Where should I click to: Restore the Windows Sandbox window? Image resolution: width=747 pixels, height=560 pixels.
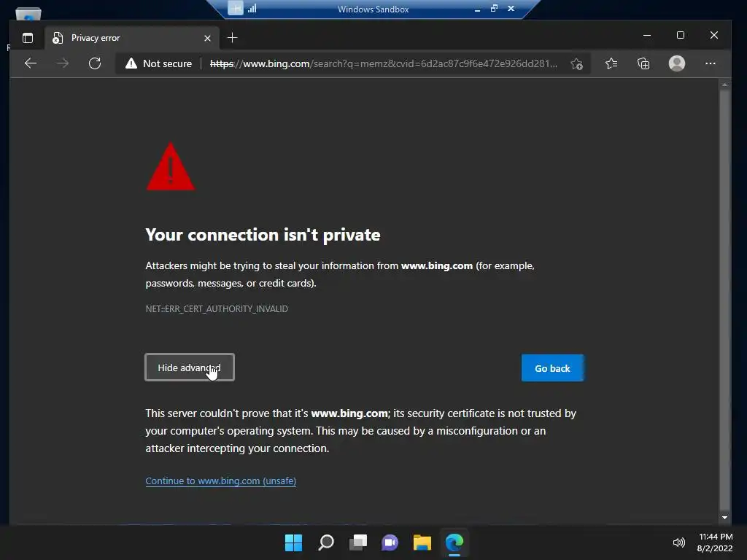[x=494, y=8]
